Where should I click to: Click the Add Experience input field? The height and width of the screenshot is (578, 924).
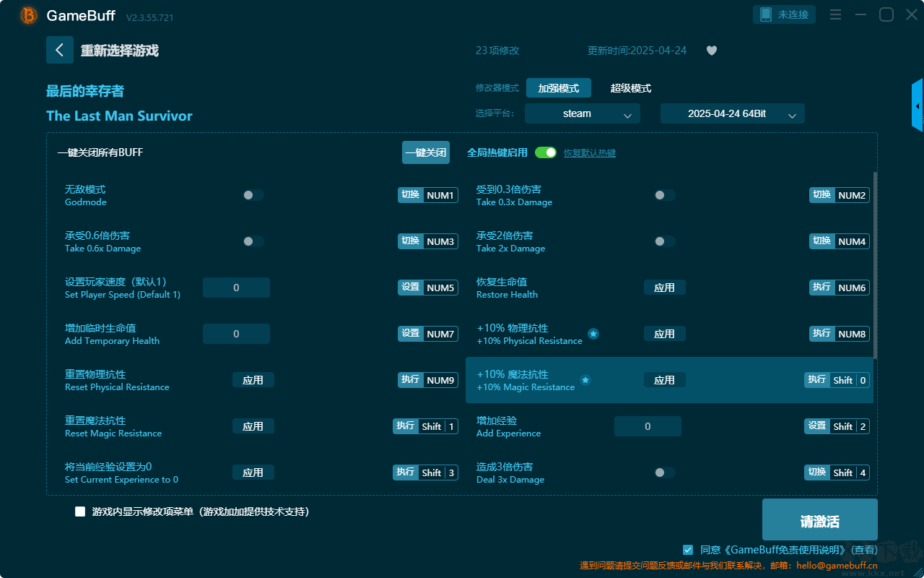tap(648, 426)
